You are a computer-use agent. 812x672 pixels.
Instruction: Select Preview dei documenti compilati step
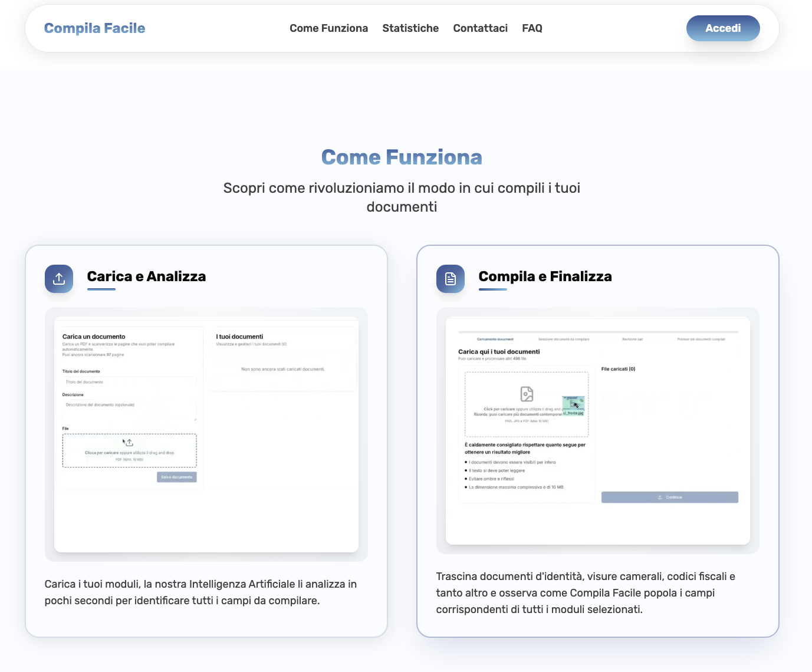coord(701,339)
